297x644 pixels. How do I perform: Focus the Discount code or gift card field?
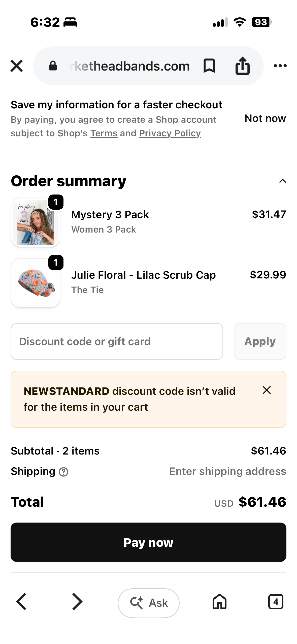(x=117, y=341)
